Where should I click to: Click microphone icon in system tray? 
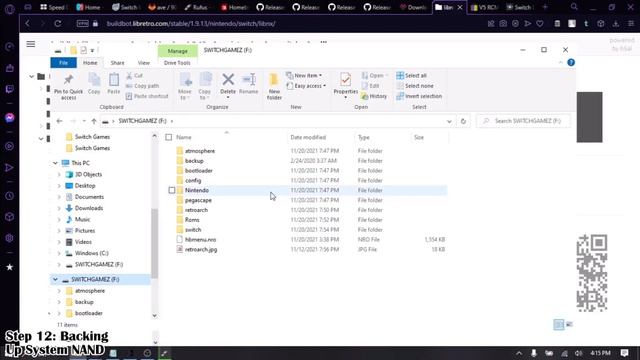[x=533, y=353]
